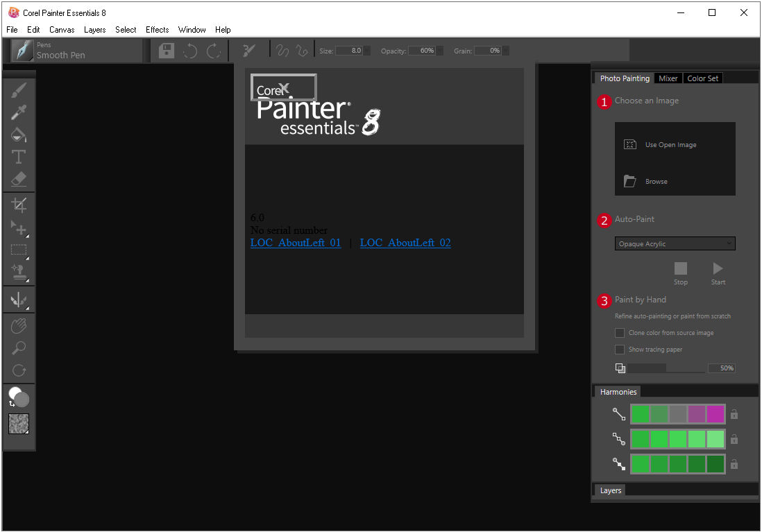Toggle lock on second harmony row

(x=734, y=439)
